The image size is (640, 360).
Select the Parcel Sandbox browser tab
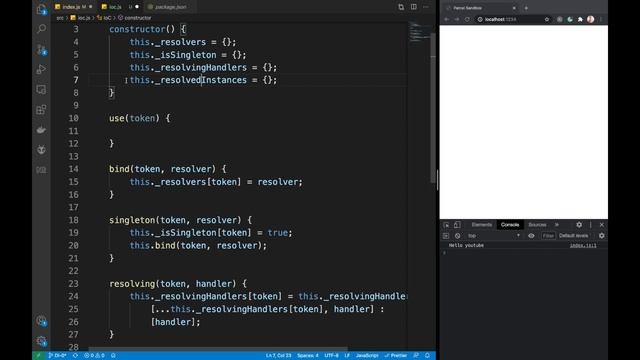coord(480,8)
